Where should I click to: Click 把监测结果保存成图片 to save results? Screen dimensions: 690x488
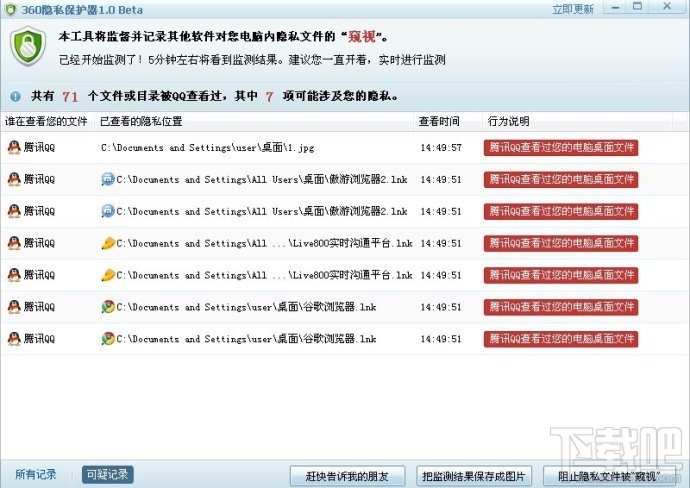(x=474, y=476)
